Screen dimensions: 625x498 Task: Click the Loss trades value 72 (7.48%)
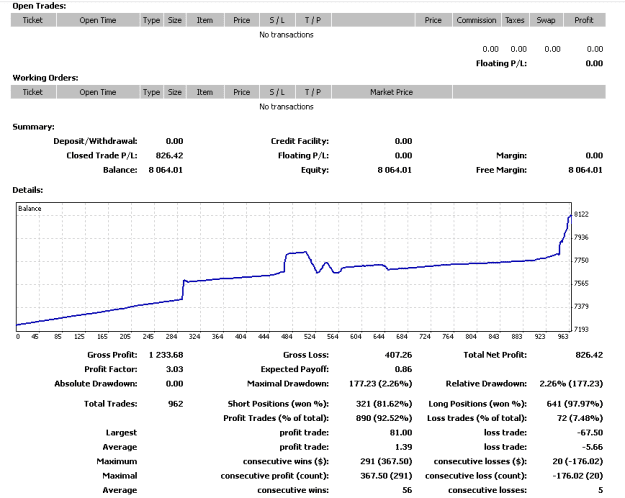tap(580, 418)
